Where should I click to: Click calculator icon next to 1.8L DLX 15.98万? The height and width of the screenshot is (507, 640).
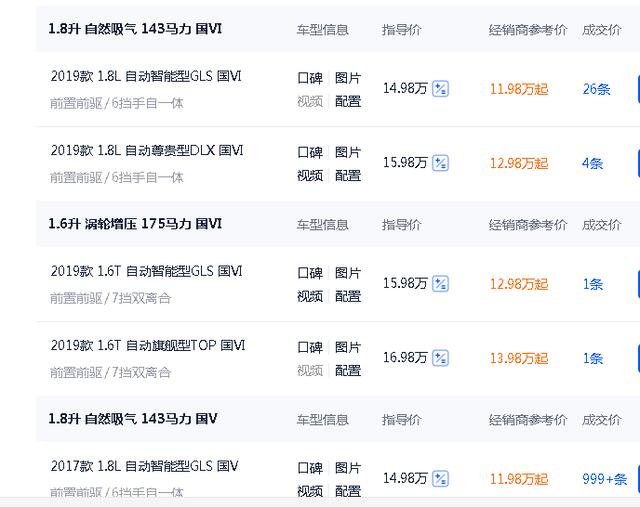coord(440,163)
